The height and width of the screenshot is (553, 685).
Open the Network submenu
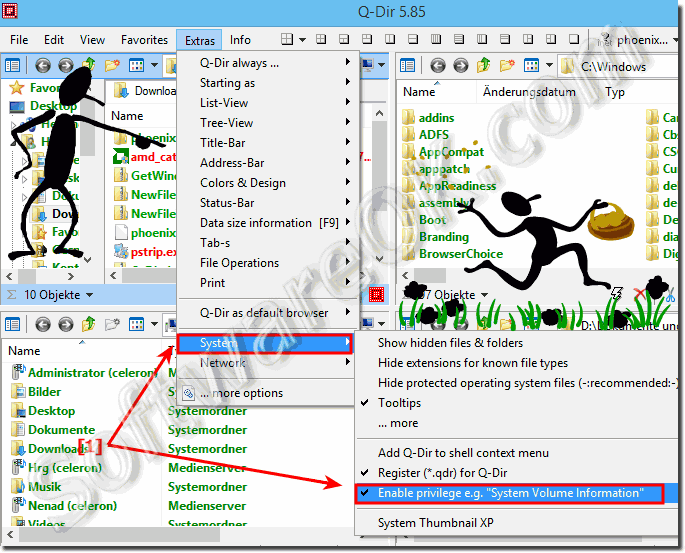coord(266,363)
